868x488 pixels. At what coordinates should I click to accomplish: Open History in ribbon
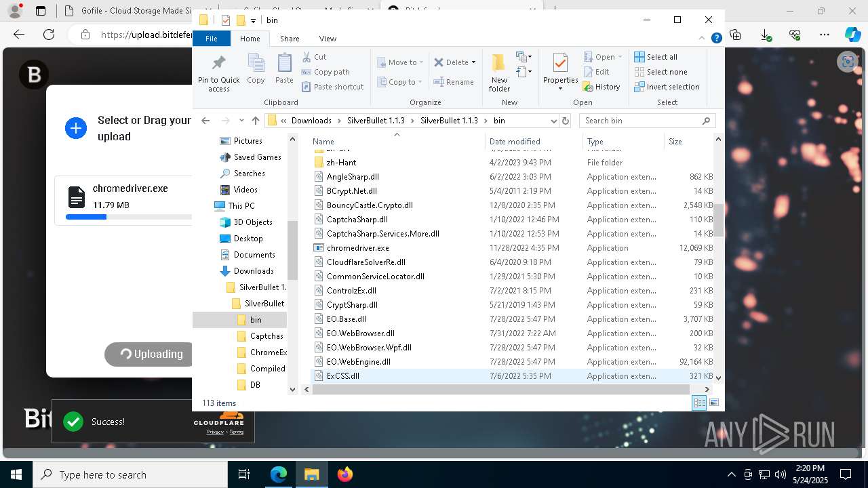[601, 87]
